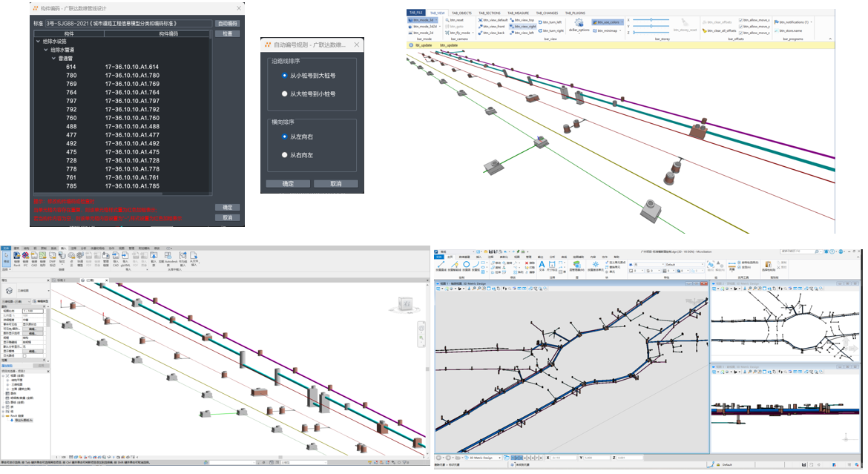Open driller_options gear icon
Screen dimensions: 868x474
(x=578, y=22)
